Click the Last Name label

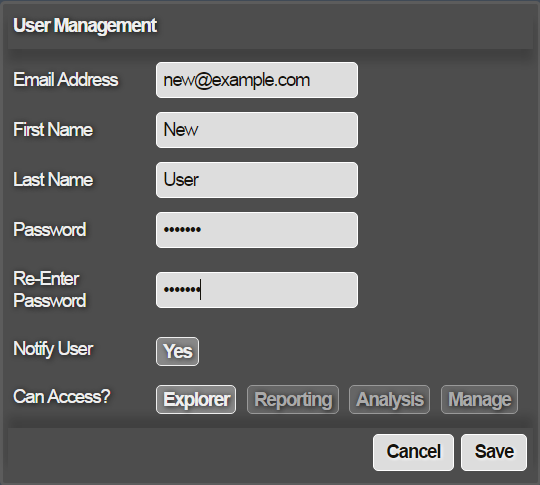[x=53, y=179]
